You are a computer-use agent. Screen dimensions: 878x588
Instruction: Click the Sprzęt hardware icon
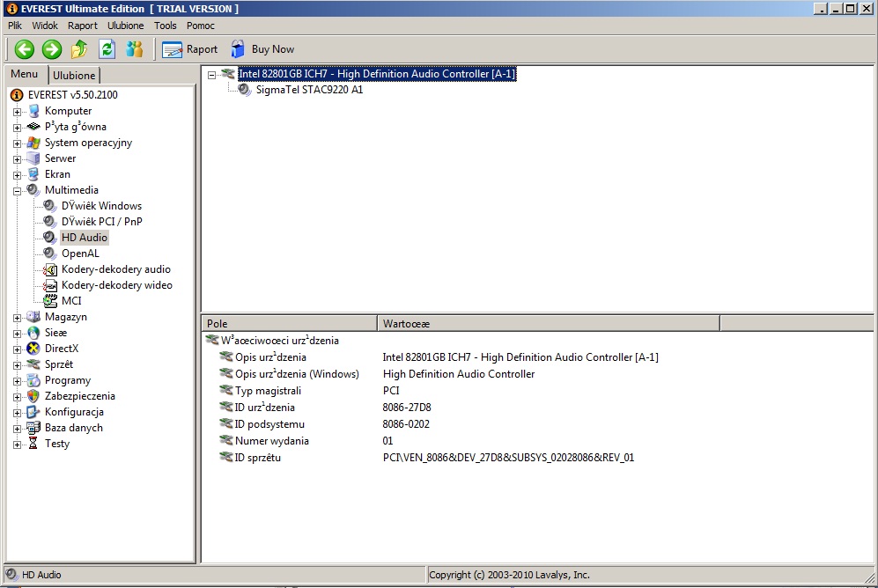click(x=33, y=364)
